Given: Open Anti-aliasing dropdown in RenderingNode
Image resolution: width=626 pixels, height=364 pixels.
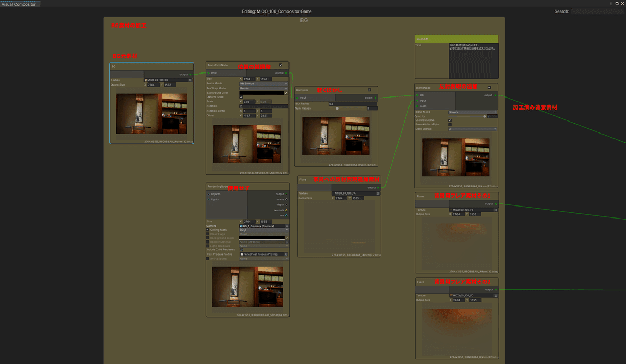Looking at the screenshot, I should point(263,259).
